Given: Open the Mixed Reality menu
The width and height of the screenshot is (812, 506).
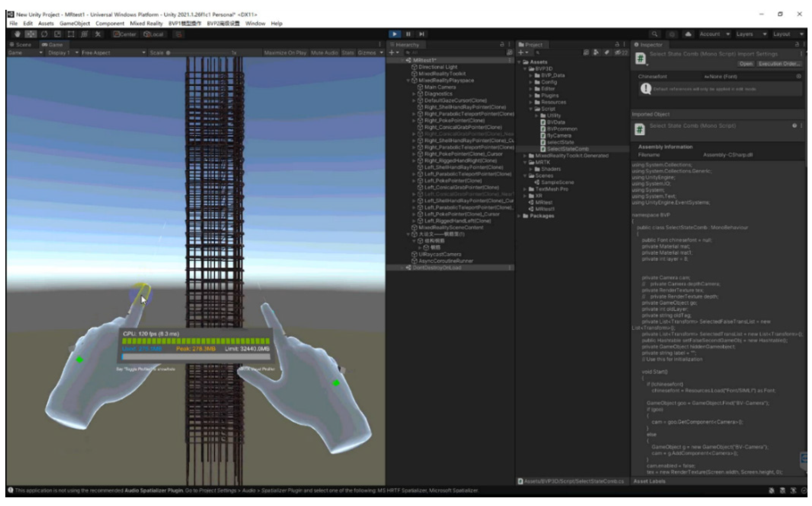Looking at the screenshot, I should point(146,23).
